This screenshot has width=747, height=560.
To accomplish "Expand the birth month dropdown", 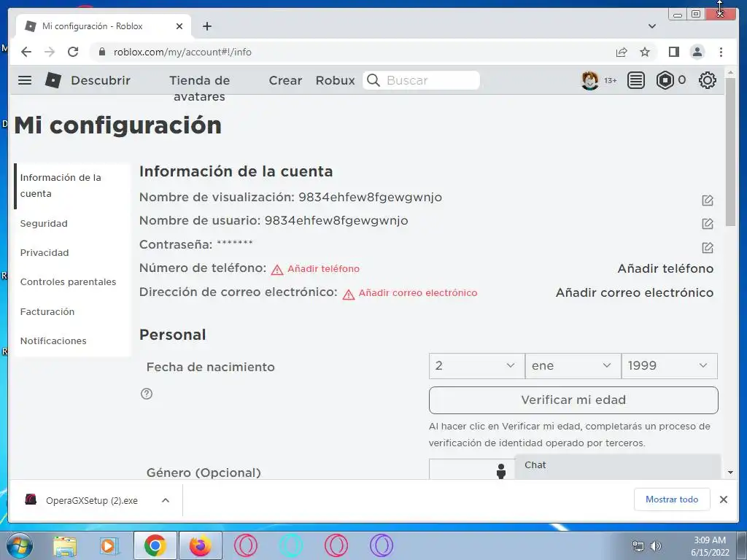I will tap(573, 366).
